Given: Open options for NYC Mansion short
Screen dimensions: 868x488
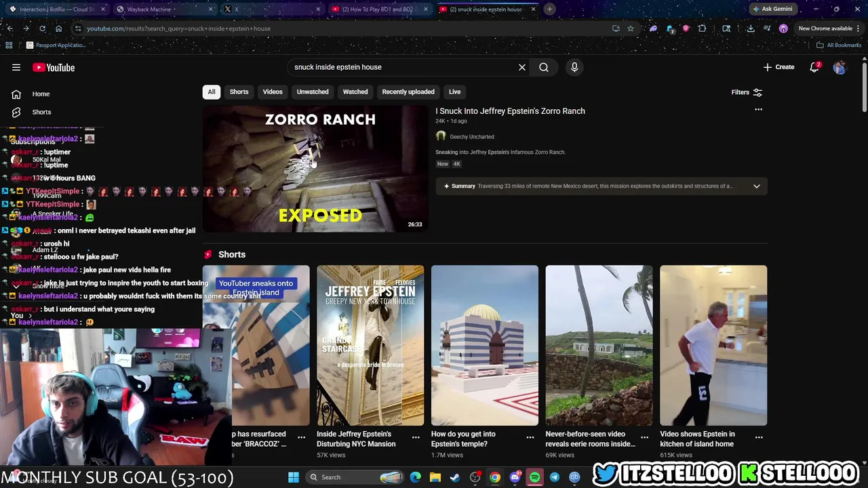Looking at the screenshot, I should pos(416,437).
